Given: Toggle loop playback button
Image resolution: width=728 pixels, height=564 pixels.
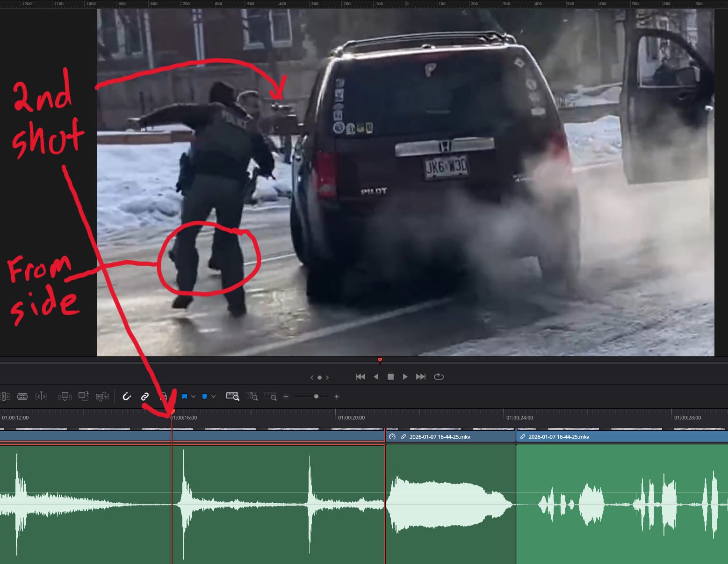Looking at the screenshot, I should pyautogui.click(x=439, y=376).
